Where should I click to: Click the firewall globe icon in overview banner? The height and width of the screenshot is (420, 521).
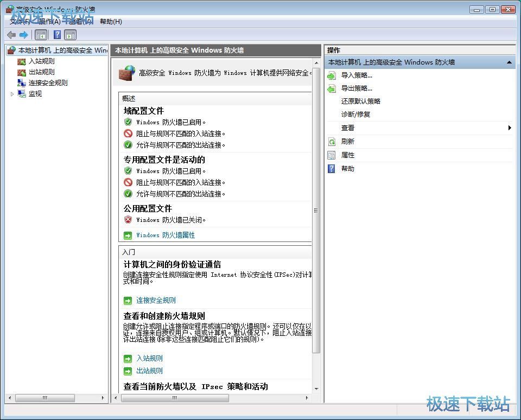pyautogui.click(x=127, y=73)
